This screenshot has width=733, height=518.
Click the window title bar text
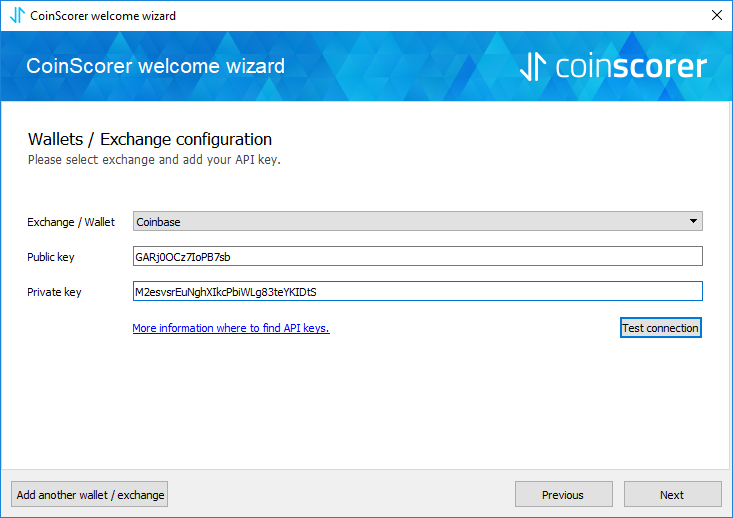(103, 16)
